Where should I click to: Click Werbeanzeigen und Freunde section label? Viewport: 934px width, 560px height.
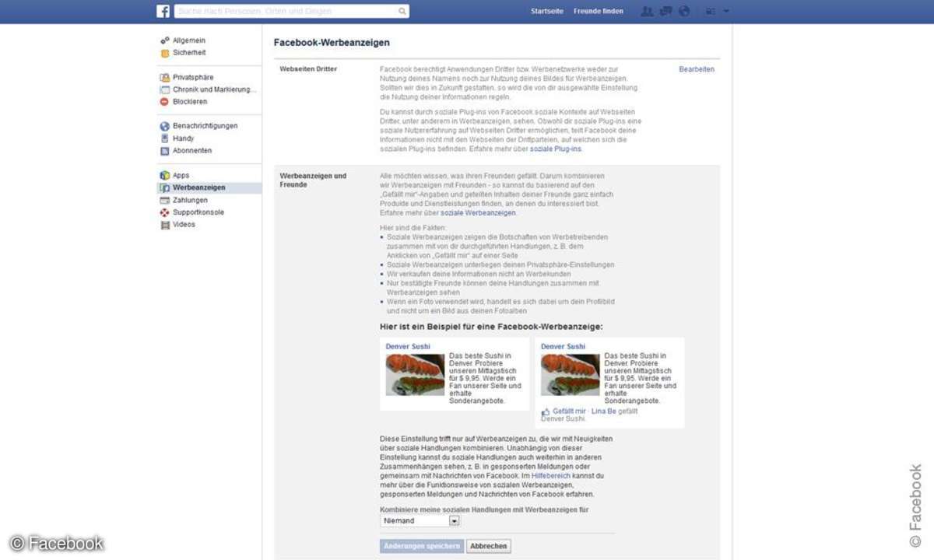pos(313,180)
